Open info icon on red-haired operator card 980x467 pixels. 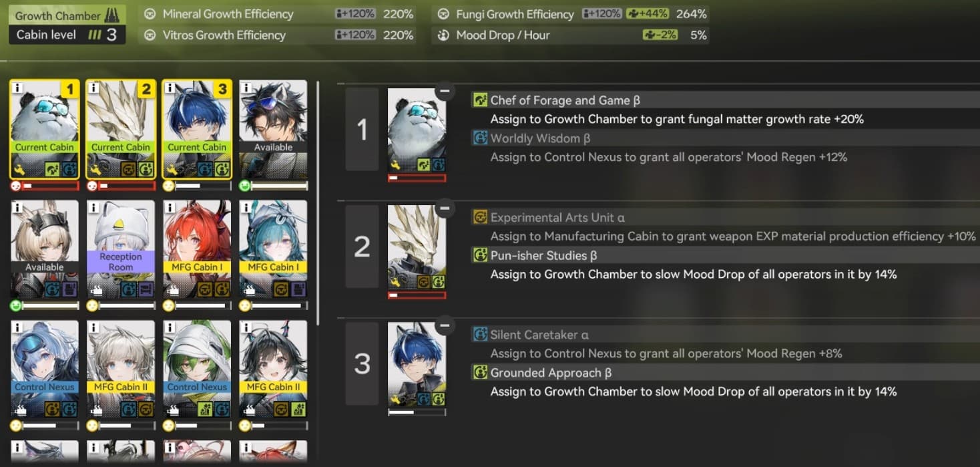169,208
